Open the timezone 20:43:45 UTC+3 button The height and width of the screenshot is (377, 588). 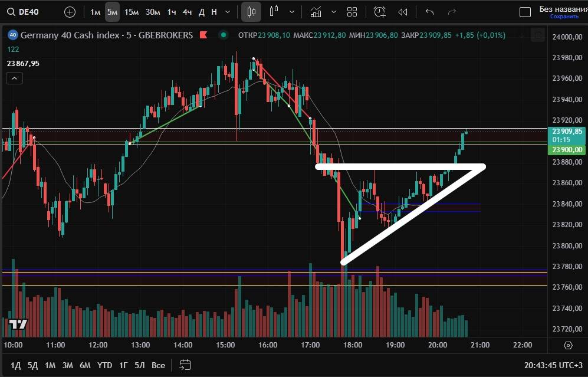pyautogui.click(x=553, y=365)
